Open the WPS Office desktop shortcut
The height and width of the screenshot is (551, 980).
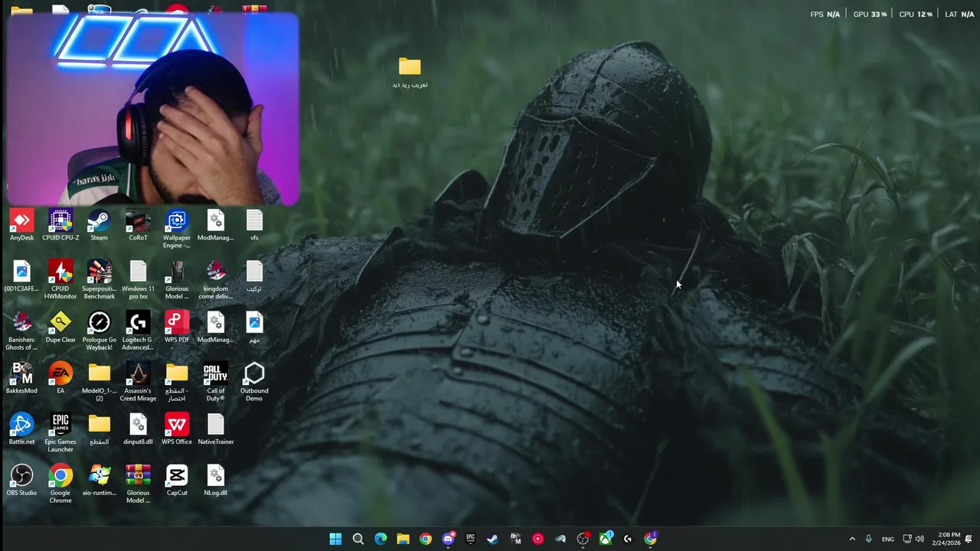point(177,430)
